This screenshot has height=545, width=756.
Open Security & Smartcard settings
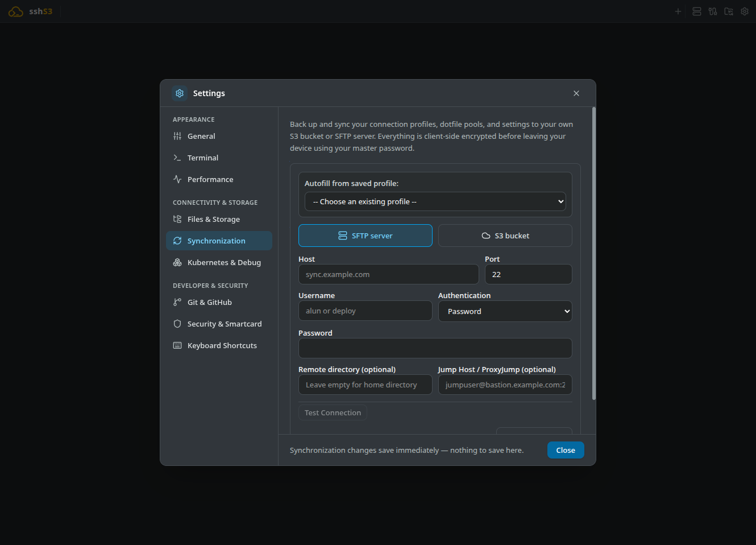(219, 324)
